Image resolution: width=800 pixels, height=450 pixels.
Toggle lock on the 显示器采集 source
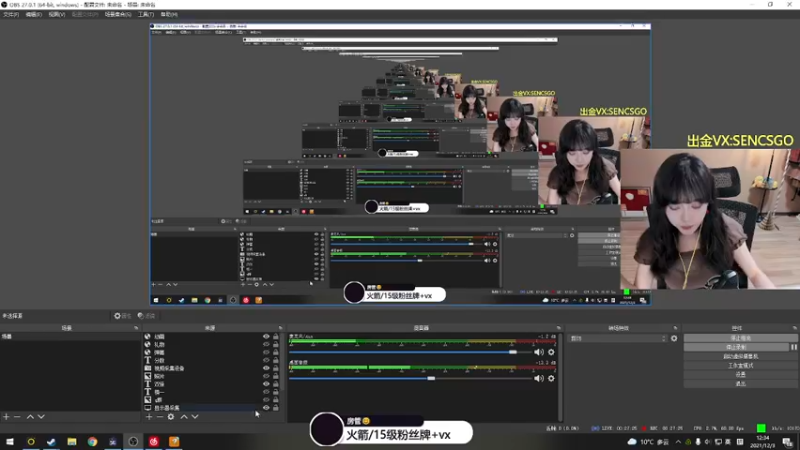click(x=276, y=408)
